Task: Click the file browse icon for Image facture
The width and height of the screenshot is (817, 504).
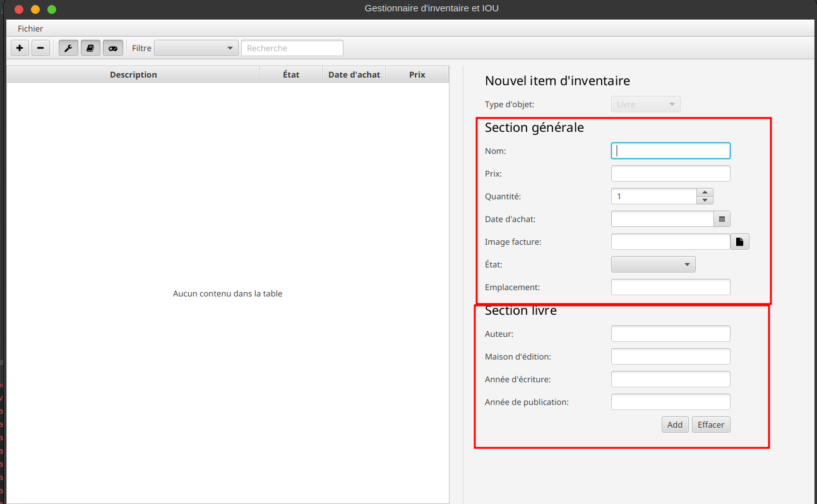Action: click(x=740, y=242)
